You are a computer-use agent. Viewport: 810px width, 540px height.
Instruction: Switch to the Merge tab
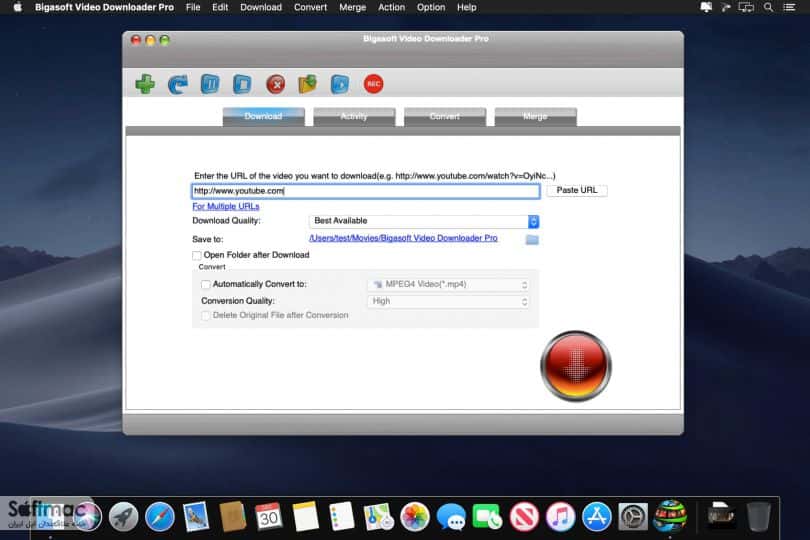(535, 116)
